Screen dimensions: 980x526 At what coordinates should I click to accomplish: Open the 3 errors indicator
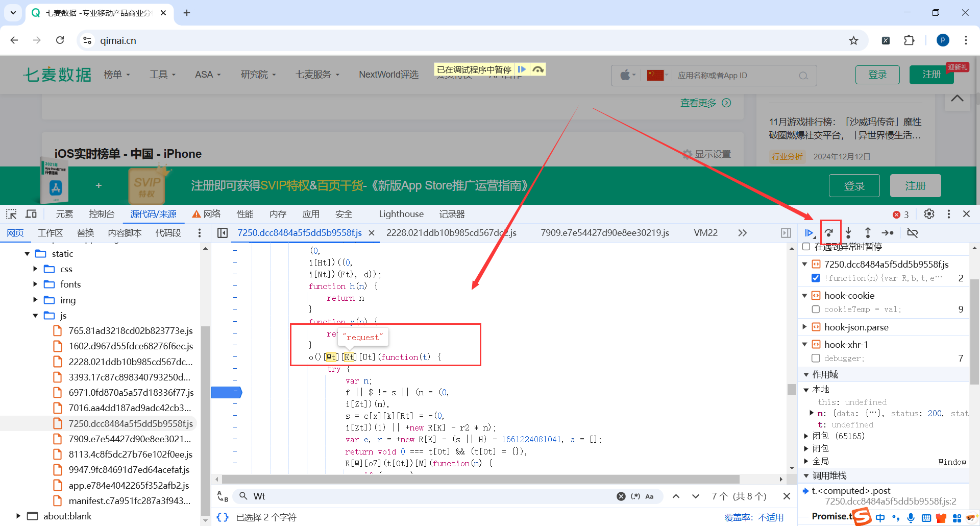point(901,214)
